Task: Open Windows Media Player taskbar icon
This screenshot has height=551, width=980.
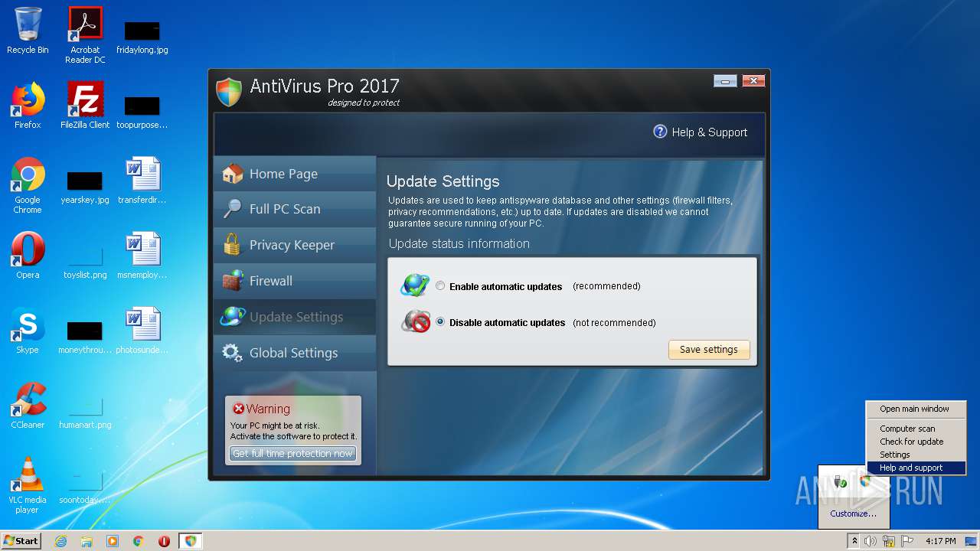Action: click(113, 541)
